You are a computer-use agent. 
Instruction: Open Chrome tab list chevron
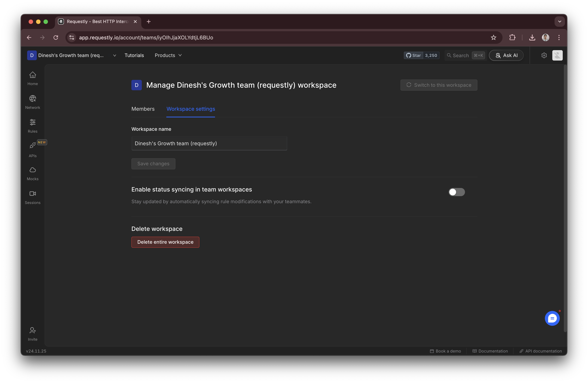[x=560, y=22]
